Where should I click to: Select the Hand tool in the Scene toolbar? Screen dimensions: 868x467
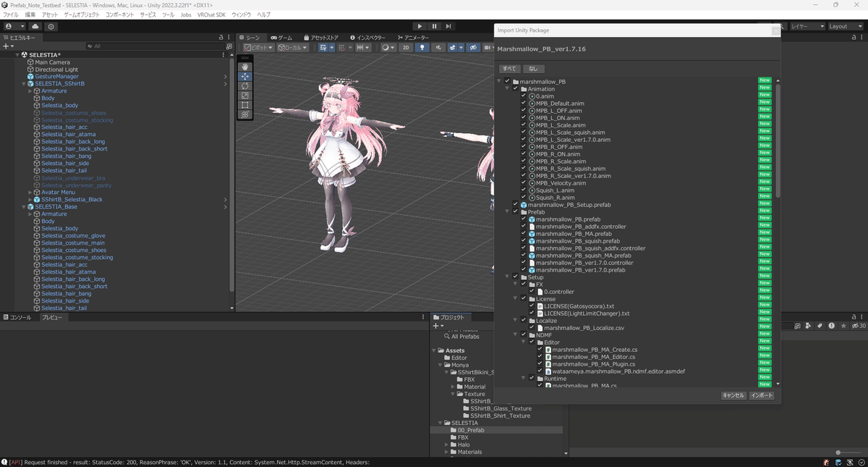244,67
